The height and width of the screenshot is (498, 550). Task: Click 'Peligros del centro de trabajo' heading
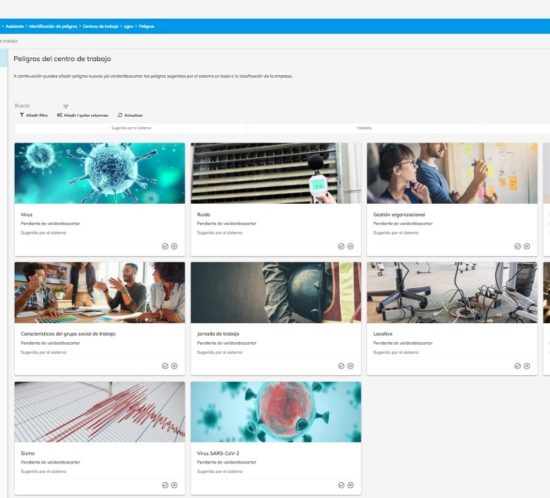click(62, 59)
